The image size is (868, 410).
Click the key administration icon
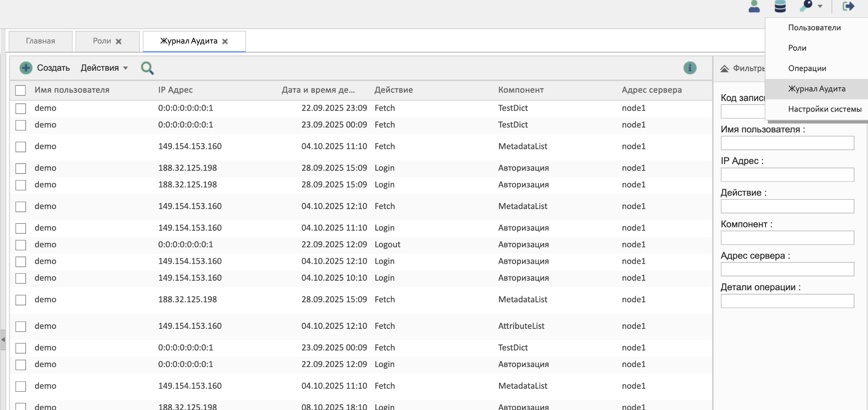pos(806,6)
